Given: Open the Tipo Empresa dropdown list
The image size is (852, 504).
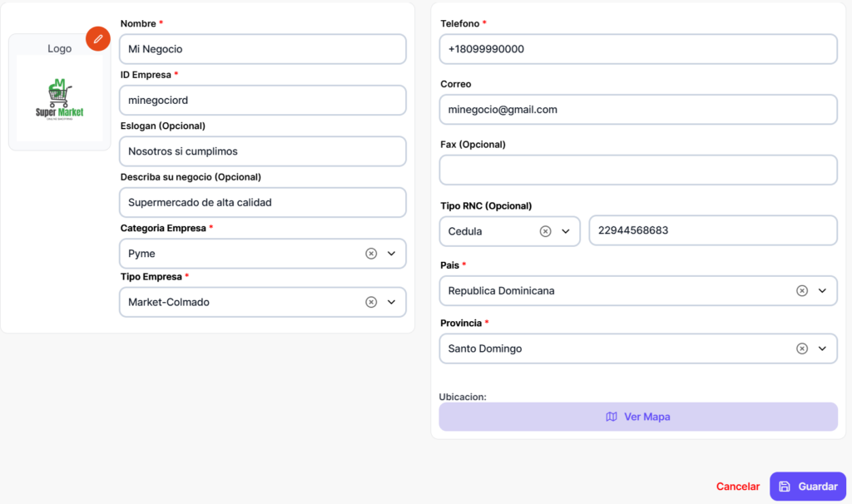Looking at the screenshot, I should point(391,302).
